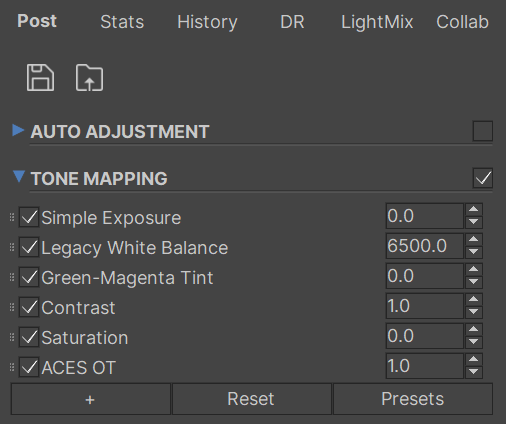Screen dimensions: 506x424
Task: Increase Contrast value with up arrow
Action: [x=473, y=299]
